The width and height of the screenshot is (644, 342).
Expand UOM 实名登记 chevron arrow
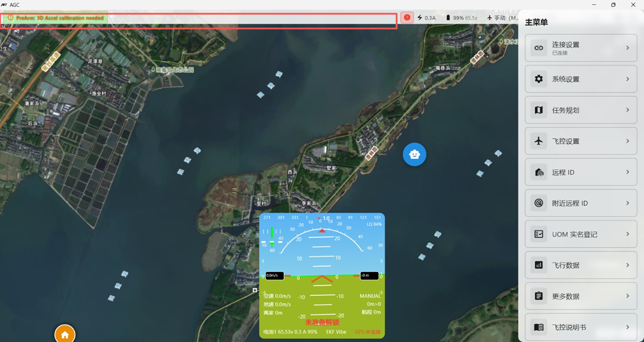(x=627, y=234)
